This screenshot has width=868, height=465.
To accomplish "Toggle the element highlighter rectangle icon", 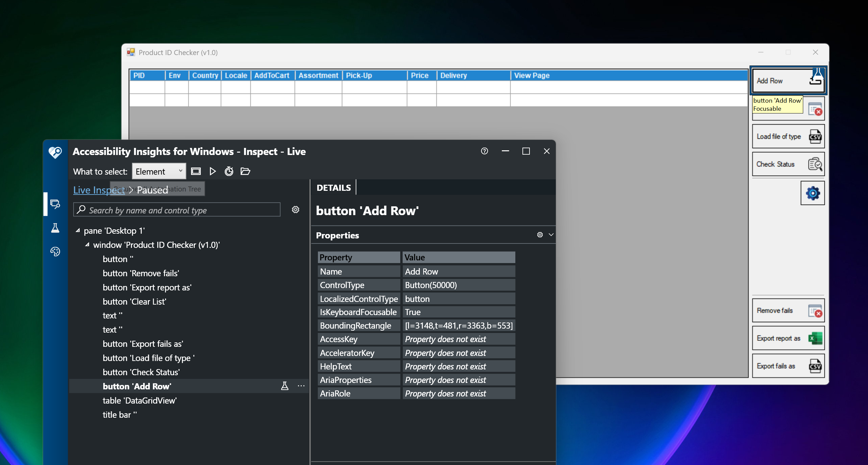I will [x=196, y=171].
